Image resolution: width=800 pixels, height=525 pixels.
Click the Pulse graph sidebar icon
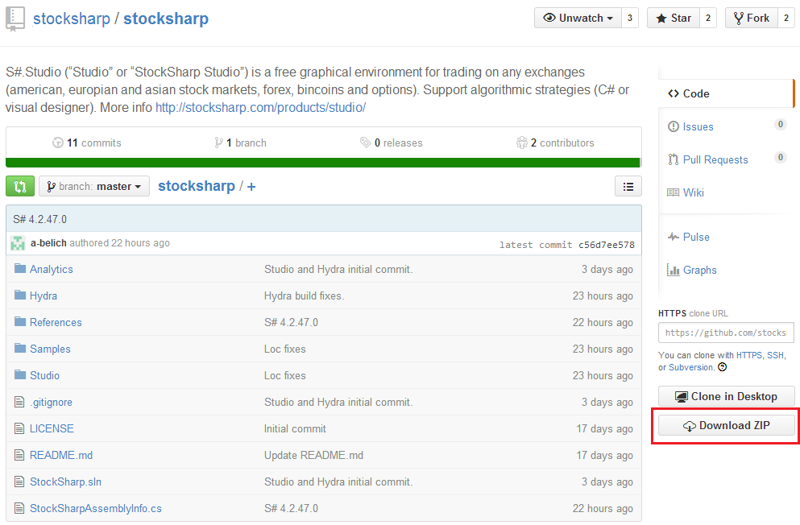674,237
